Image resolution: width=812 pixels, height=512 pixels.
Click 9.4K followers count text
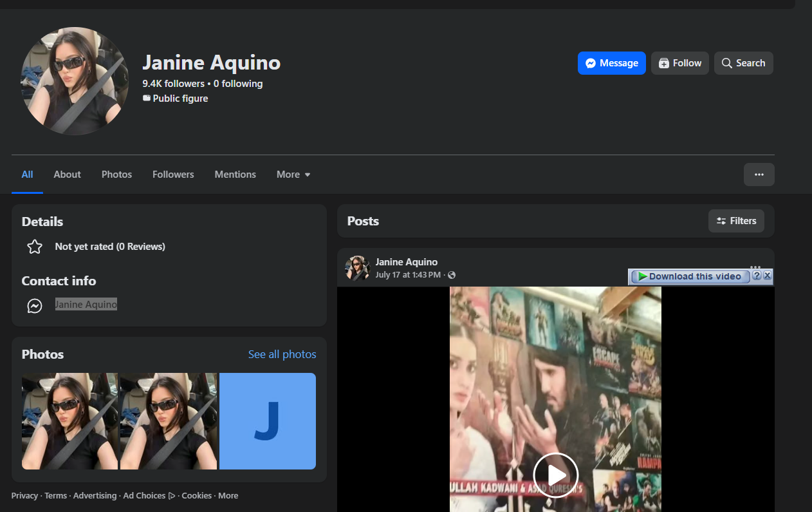pos(173,84)
